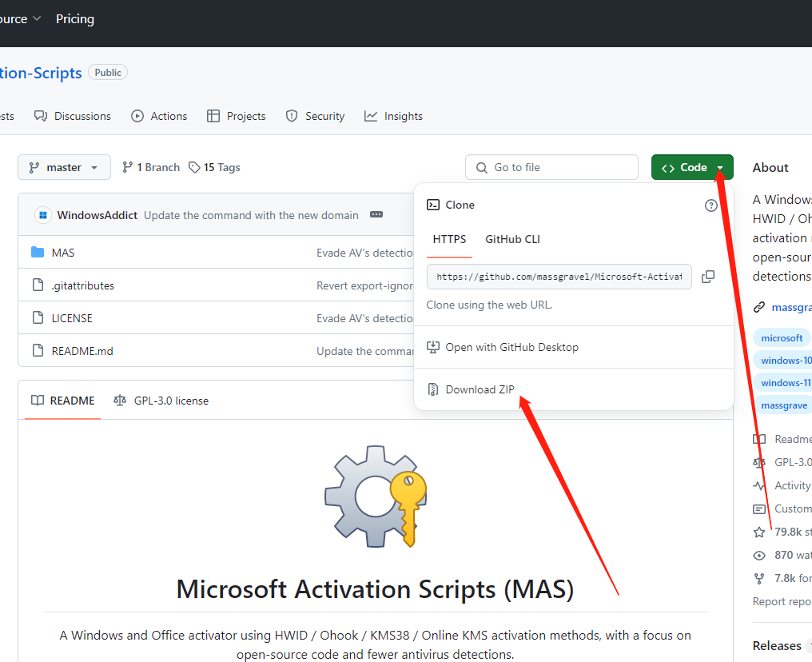Open the repository name Scripts link
The height and width of the screenshot is (662, 812).
pos(41,73)
